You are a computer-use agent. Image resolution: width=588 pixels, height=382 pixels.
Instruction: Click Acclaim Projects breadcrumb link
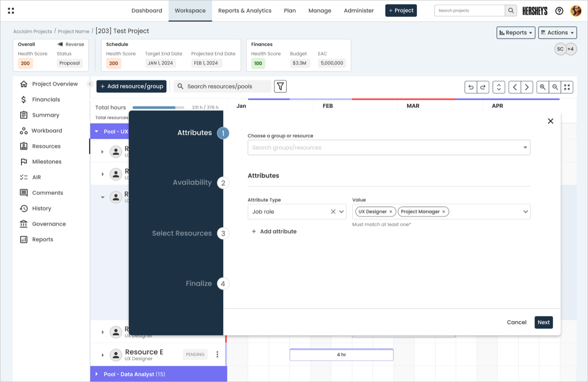coord(32,31)
